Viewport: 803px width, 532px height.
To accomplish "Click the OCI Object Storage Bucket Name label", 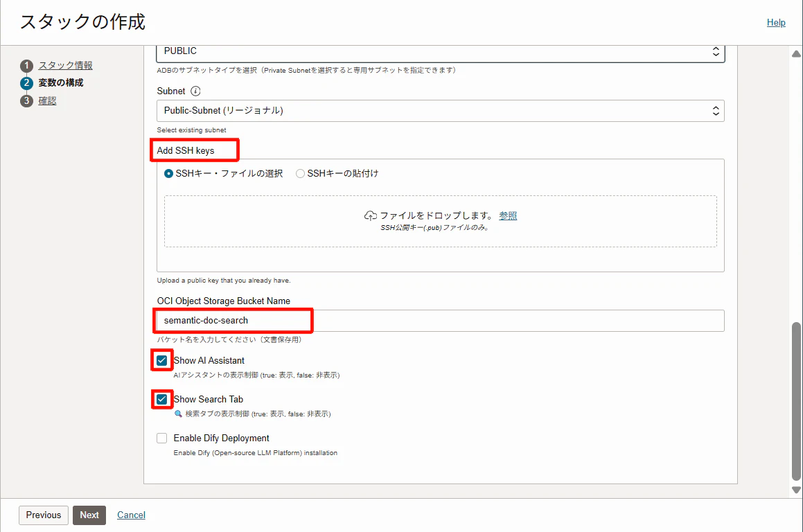I will pyautogui.click(x=224, y=301).
